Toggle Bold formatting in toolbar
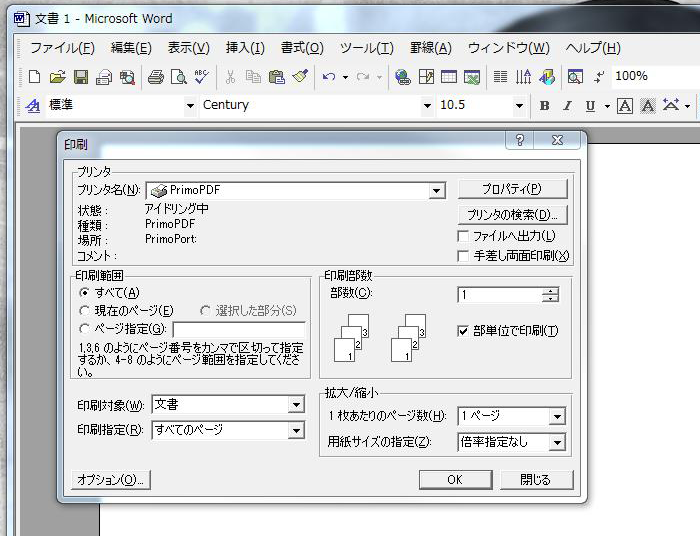The height and width of the screenshot is (536, 700). click(545, 106)
